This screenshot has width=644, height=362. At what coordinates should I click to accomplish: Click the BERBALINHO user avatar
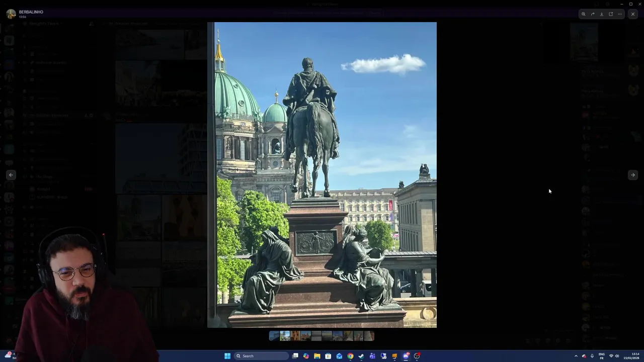[x=11, y=14]
